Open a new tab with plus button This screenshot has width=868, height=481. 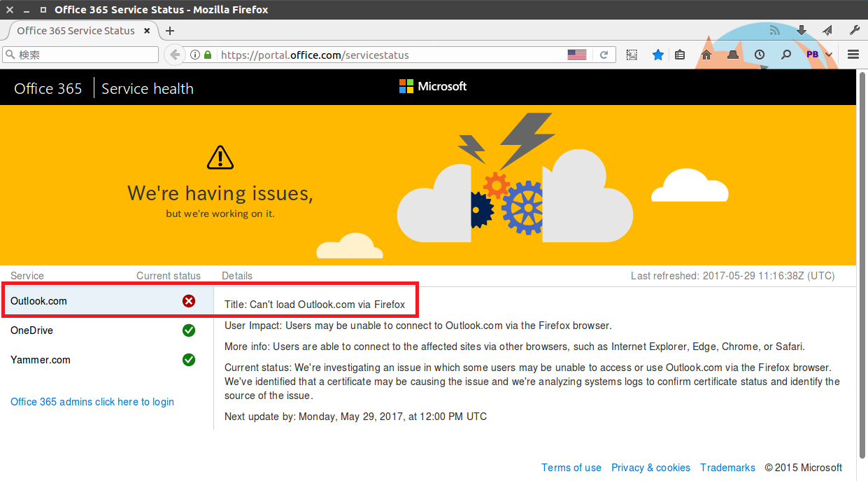point(170,31)
